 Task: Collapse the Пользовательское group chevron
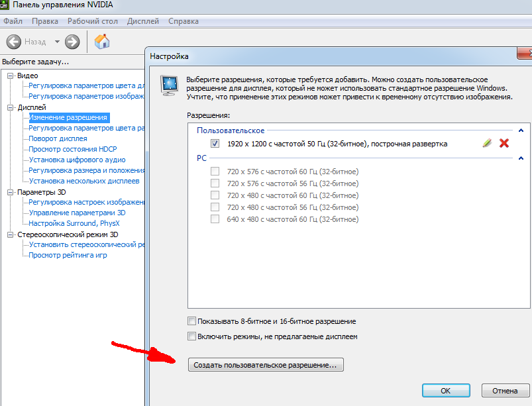(x=520, y=131)
